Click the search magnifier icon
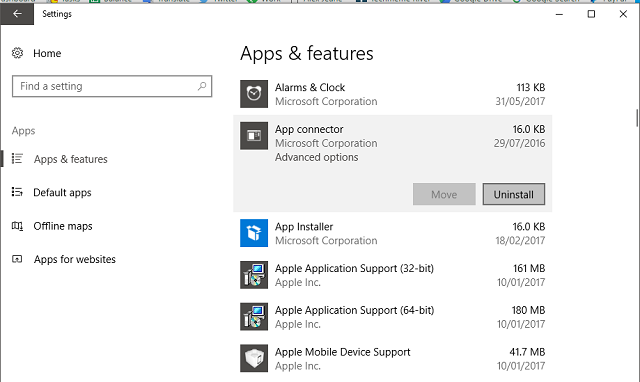Image resolution: width=640 pixels, height=382 pixels. coord(202,86)
